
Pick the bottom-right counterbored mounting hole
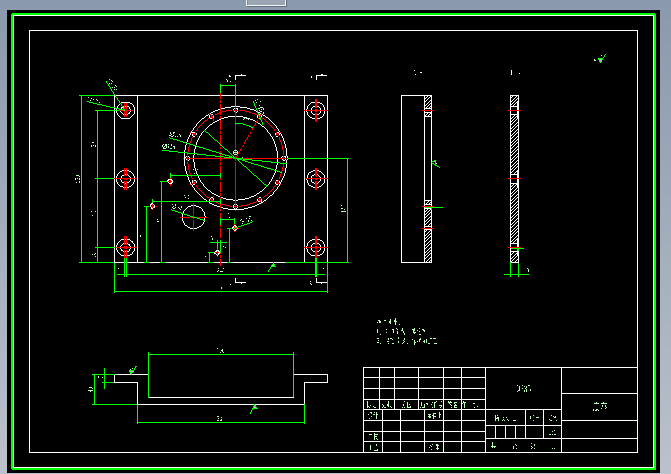(316, 247)
